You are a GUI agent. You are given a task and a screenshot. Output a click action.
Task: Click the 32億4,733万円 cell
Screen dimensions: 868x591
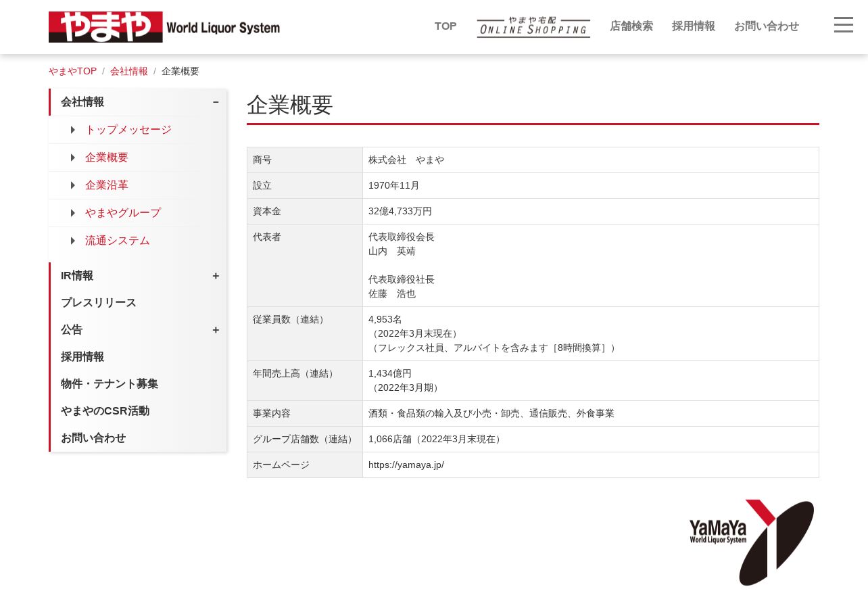click(x=591, y=212)
